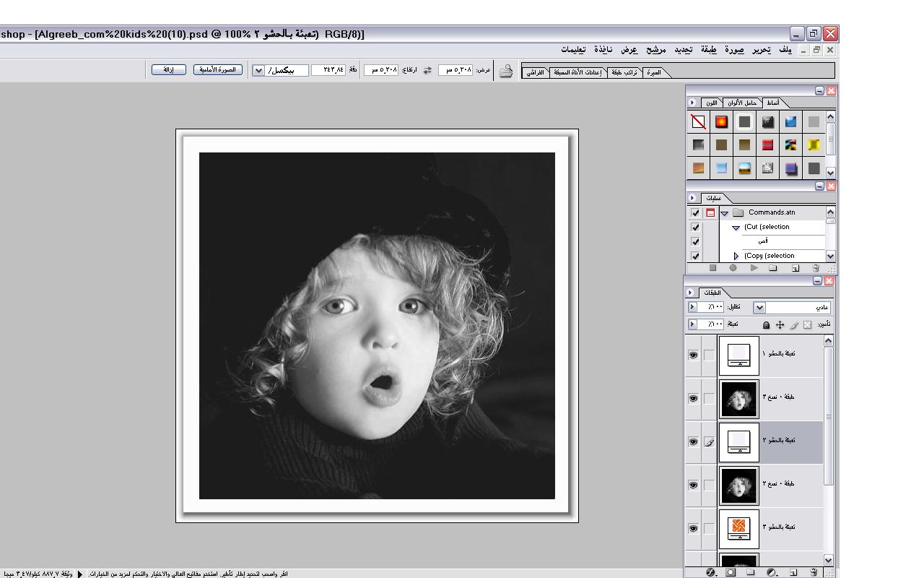Image resolution: width=924 pixels, height=578 pixels.
Task: Click the stop action square button
Action: coord(712,268)
